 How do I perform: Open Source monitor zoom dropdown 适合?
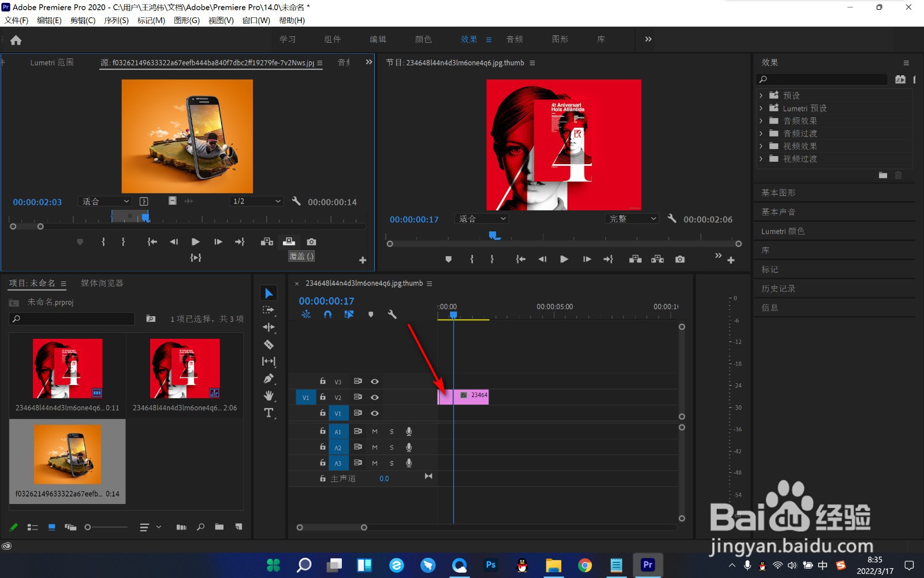(106, 201)
